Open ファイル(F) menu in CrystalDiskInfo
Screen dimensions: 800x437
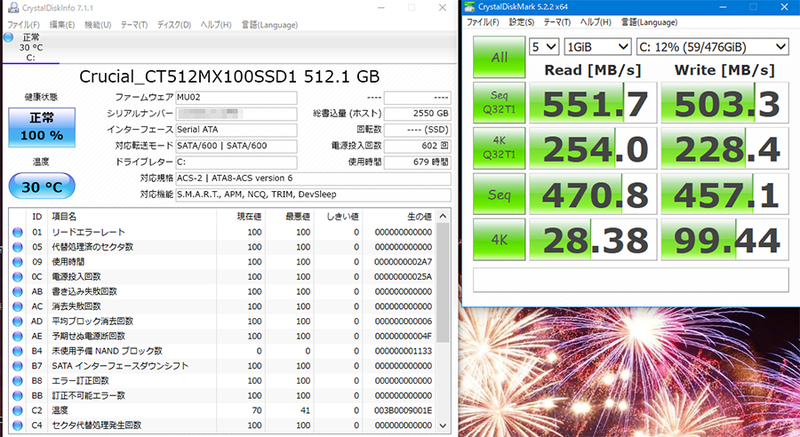click(23, 25)
